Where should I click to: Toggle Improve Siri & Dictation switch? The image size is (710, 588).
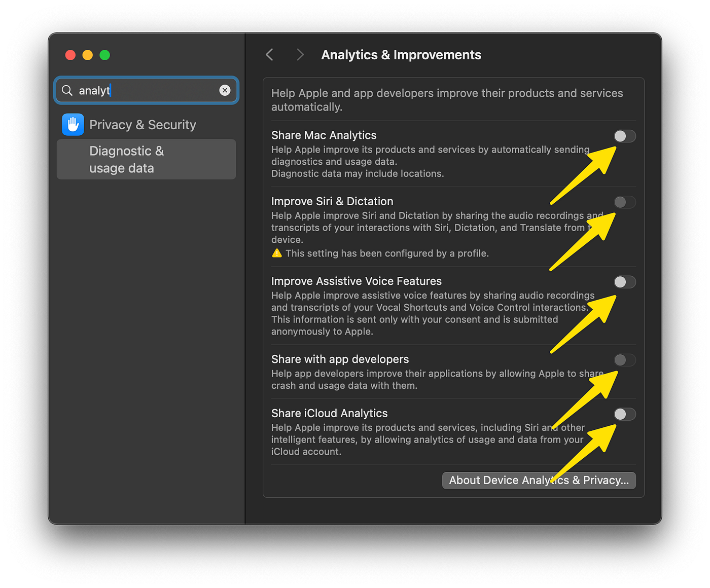pos(624,202)
